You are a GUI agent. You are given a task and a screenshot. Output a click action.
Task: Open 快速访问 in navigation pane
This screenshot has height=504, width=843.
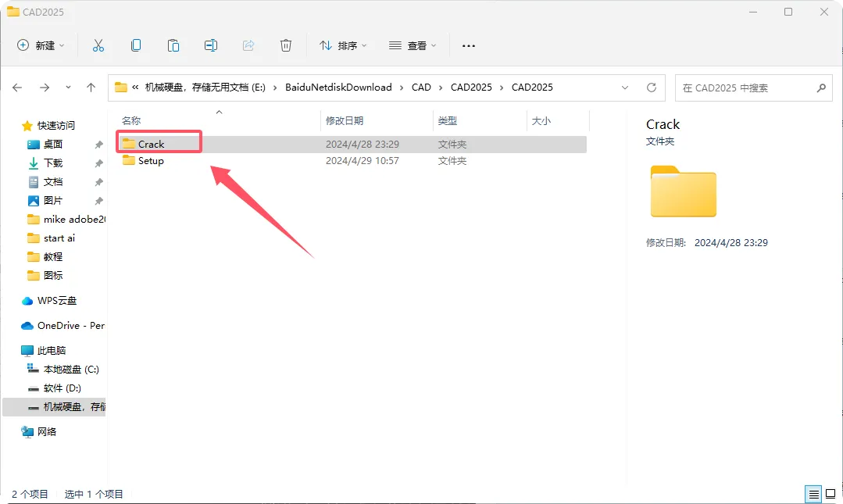point(56,125)
